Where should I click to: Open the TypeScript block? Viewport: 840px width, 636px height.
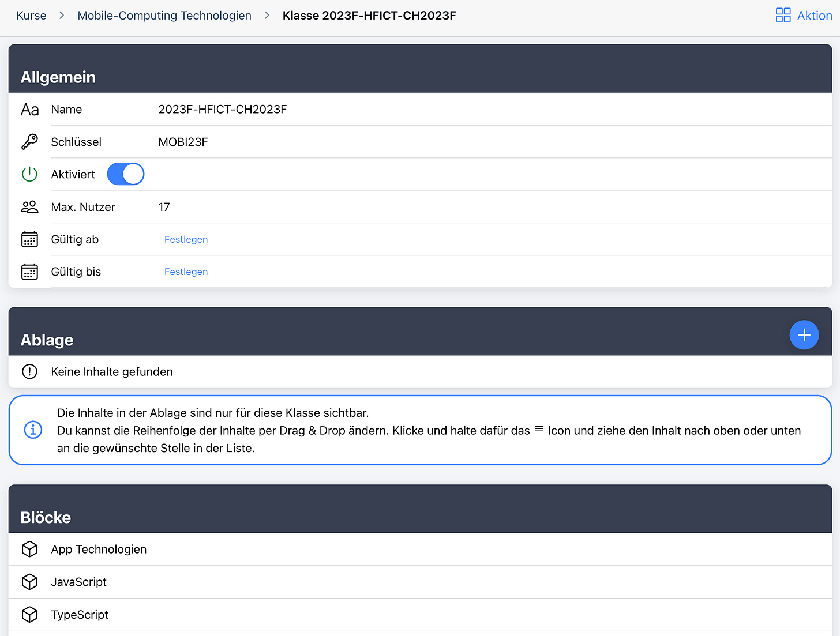420,615
